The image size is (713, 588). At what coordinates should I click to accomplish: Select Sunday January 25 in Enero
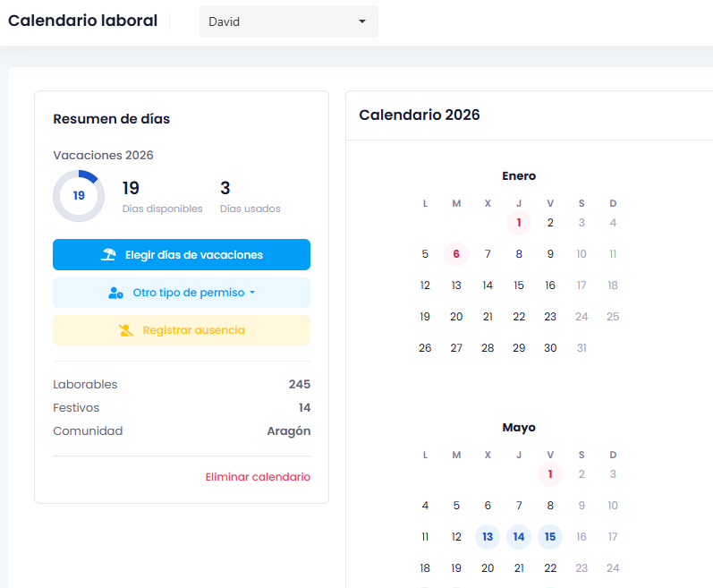pyautogui.click(x=613, y=317)
